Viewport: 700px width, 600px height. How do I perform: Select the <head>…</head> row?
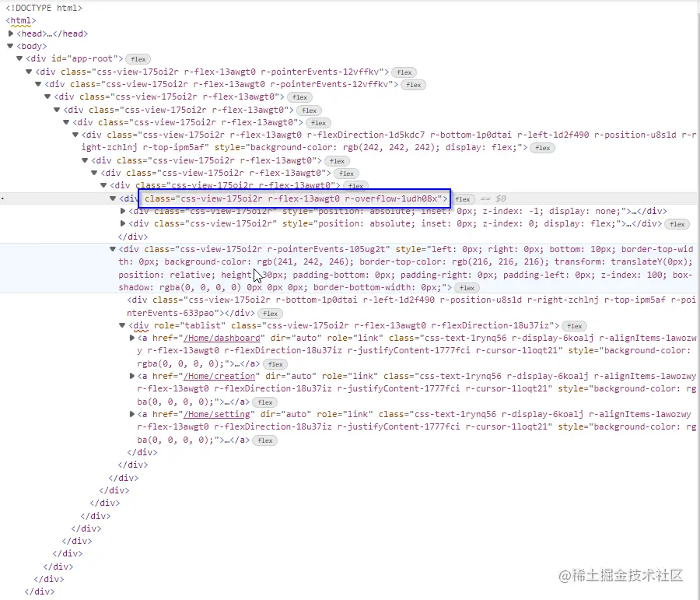tap(52, 33)
